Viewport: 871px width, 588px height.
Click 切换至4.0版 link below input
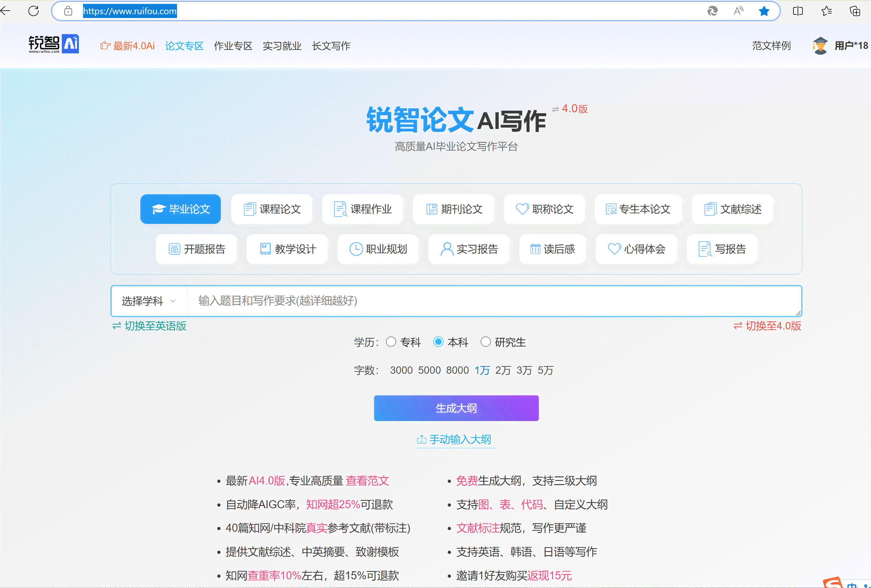(x=767, y=326)
